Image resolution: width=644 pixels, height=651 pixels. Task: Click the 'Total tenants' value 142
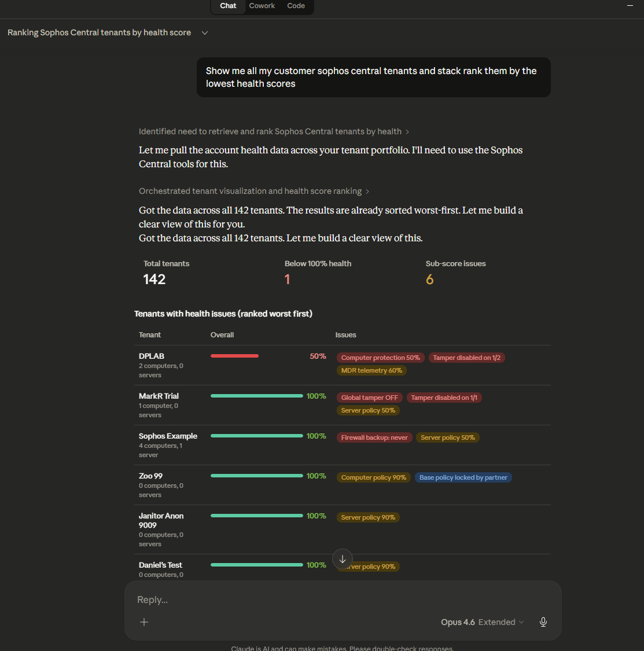click(154, 279)
